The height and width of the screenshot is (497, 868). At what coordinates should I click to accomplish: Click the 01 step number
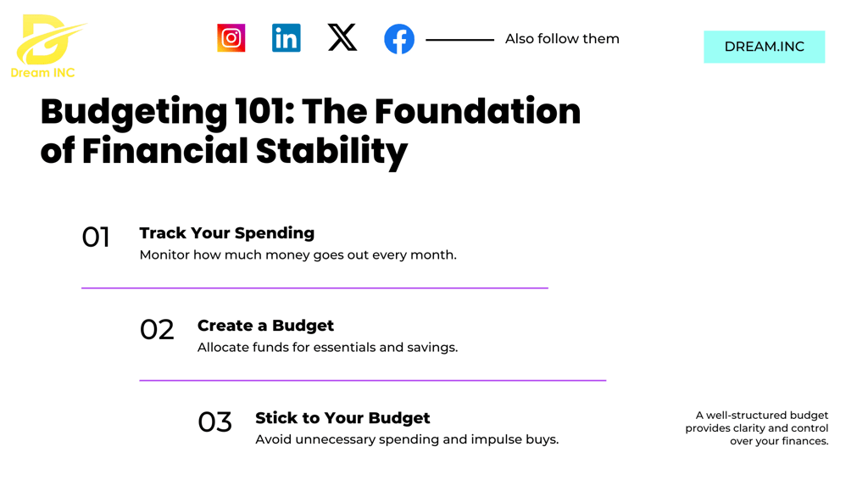(96, 237)
